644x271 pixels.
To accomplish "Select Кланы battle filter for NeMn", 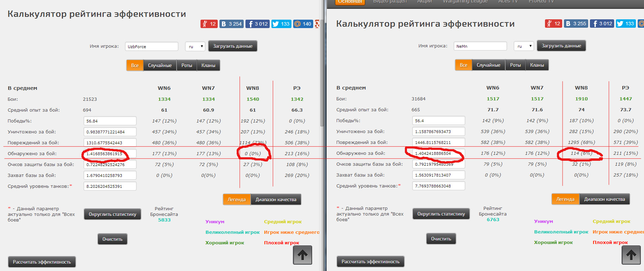I will pyautogui.click(x=537, y=65).
